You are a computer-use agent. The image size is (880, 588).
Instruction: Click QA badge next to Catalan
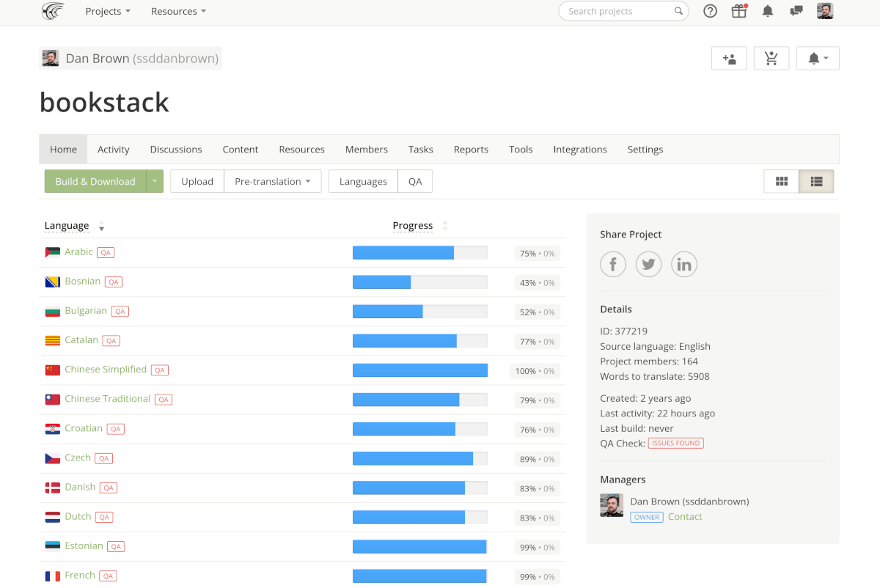click(x=111, y=340)
